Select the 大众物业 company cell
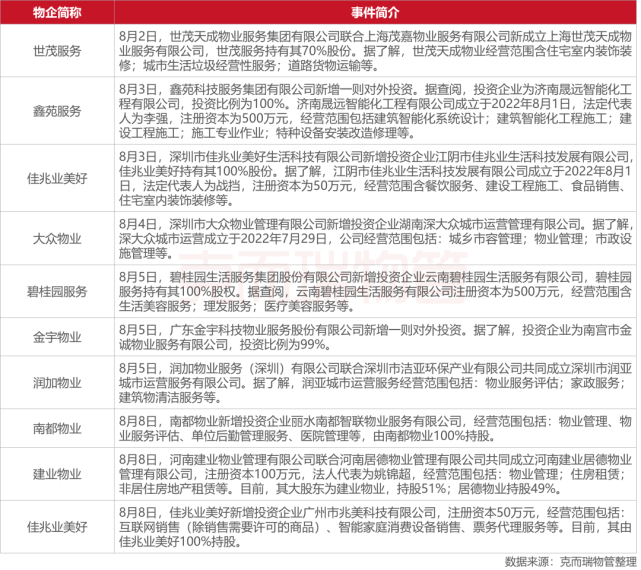Viewport: 641px width, 570px height. (x=57, y=238)
